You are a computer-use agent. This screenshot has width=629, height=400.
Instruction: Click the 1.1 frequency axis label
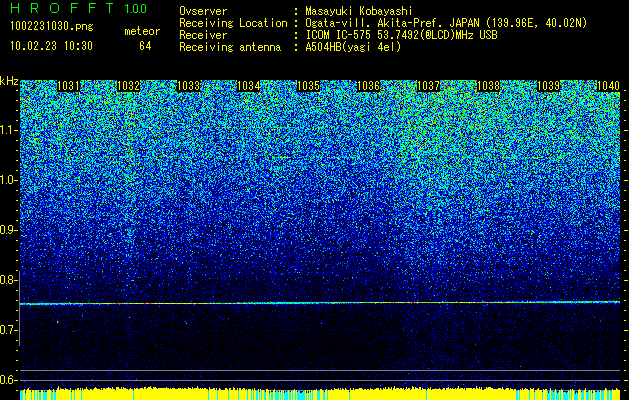8,130
